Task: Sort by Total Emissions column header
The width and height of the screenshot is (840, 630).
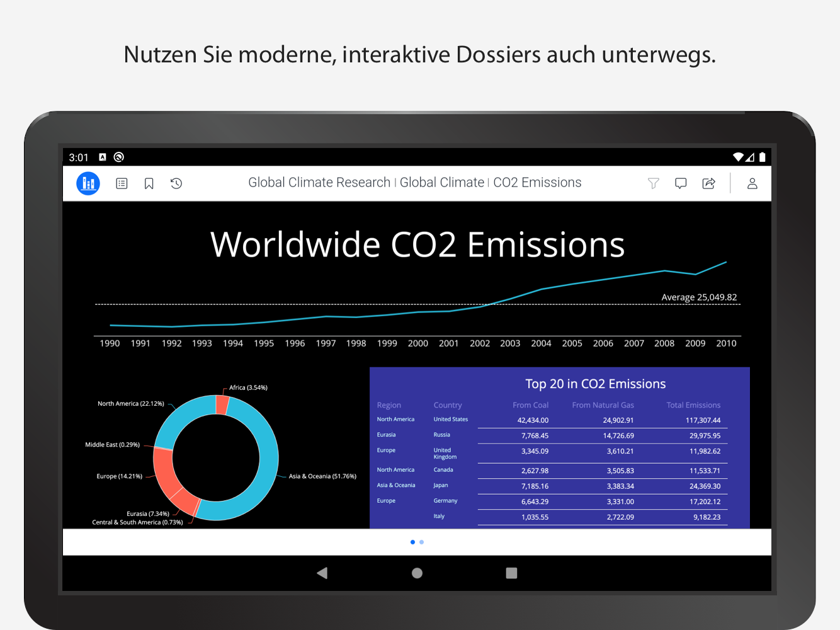Action: coord(693,405)
